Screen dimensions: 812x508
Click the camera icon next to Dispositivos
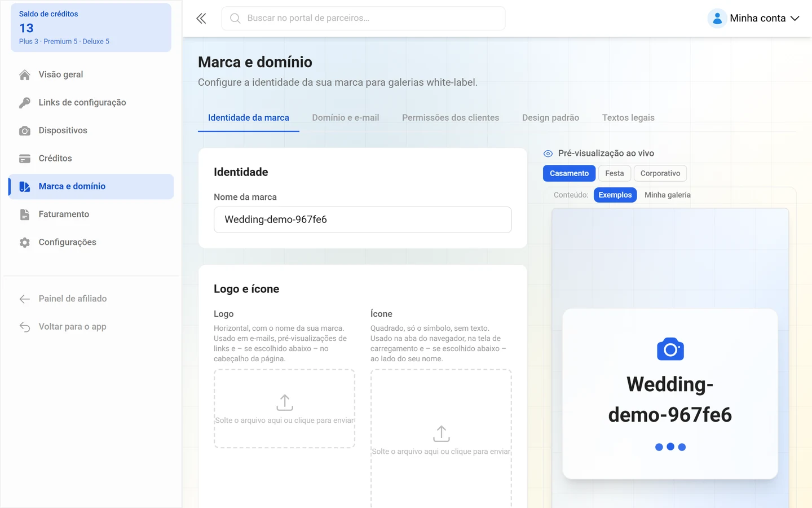click(x=25, y=130)
